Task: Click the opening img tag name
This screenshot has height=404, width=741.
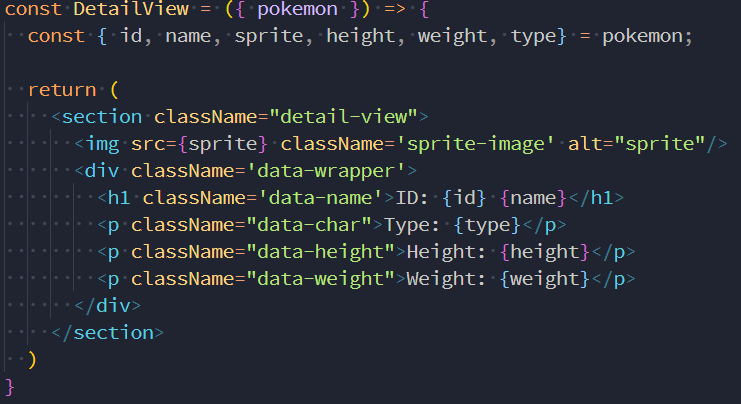Action: pos(102,144)
